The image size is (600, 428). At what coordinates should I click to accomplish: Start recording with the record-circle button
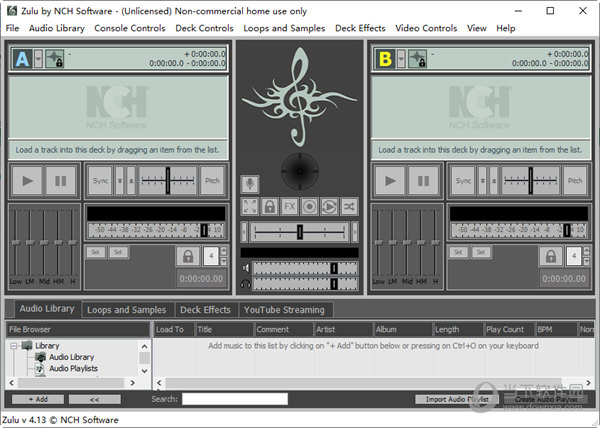310,207
